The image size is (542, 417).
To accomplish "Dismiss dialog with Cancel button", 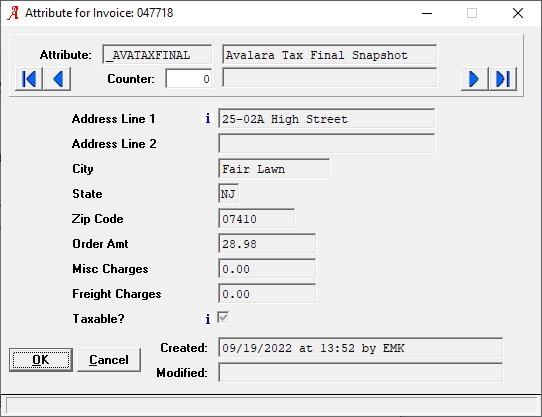I will [x=109, y=360].
